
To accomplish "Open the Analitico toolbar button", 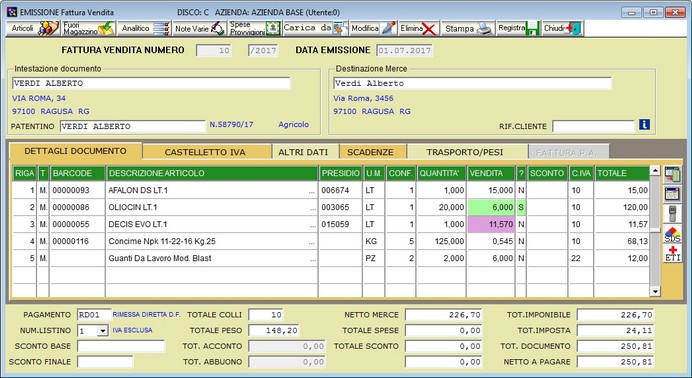I will point(144,29).
